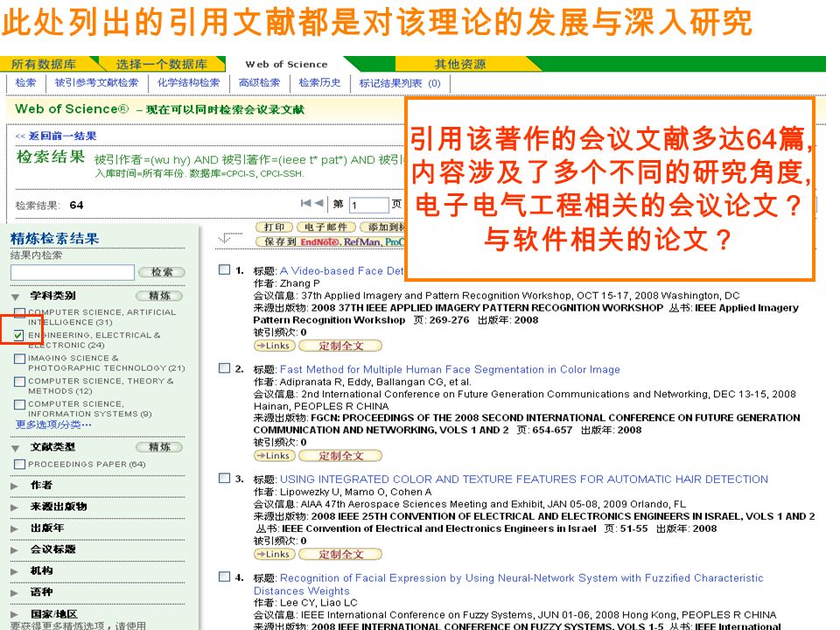Uncheck Engineering, Electrical & Electronic category

pyautogui.click(x=18, y=335)
